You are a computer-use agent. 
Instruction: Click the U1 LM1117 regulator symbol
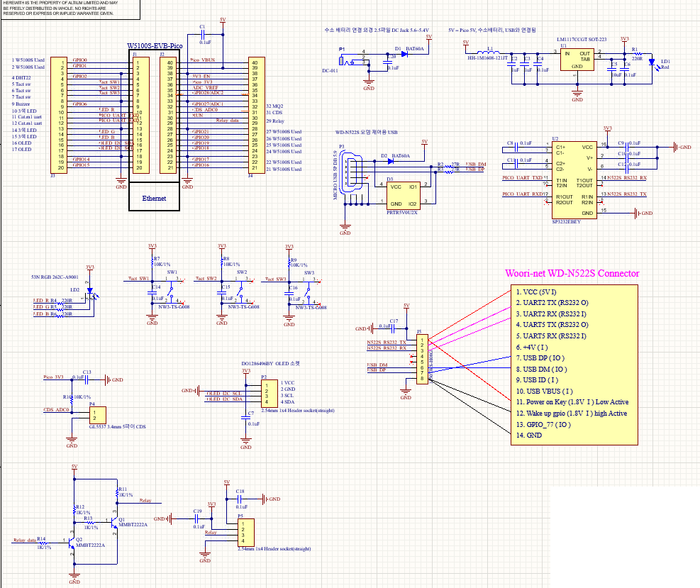coord(577,60)
